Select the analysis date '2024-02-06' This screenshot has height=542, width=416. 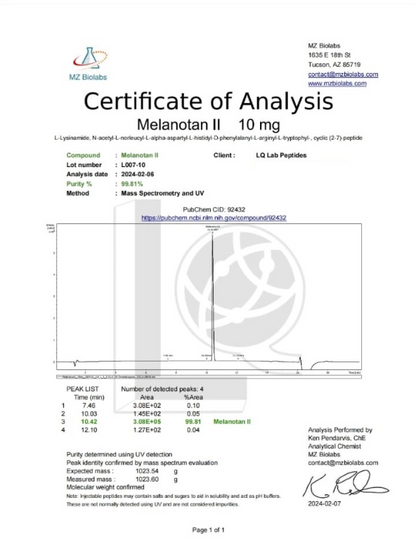pos(137,174)
